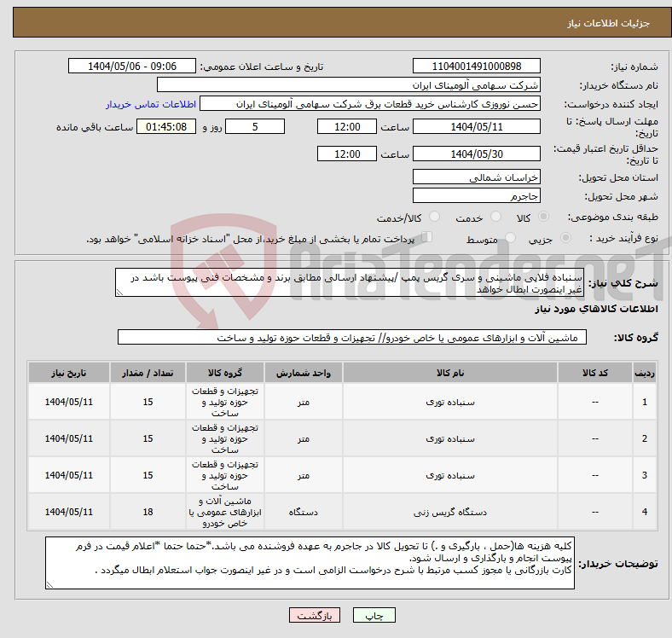This screenshot has height=638, width=672.
Task: Click the گروه کالا field
Action: pyautogui.click(x=349, y=338)
